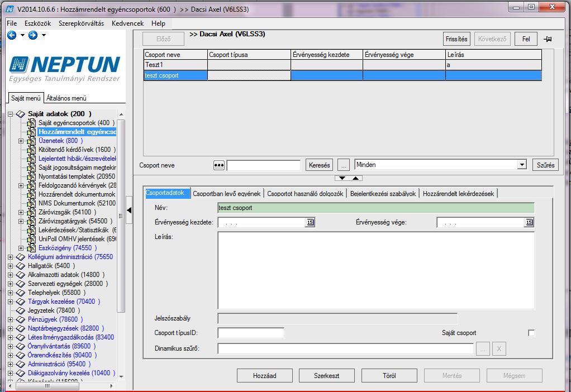Open the back arrow history dropdown
Image resolution: width=571 pixels, height=392 pixels.
(x=22, y=35)
